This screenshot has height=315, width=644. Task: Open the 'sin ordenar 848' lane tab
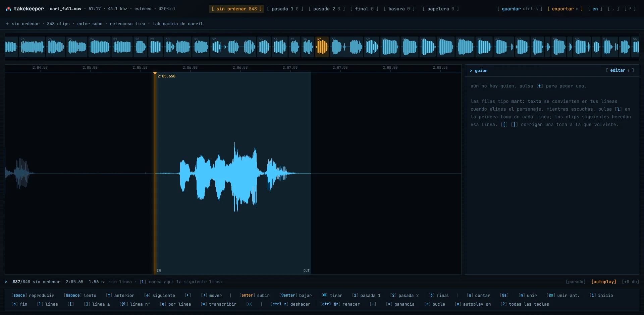236,9
